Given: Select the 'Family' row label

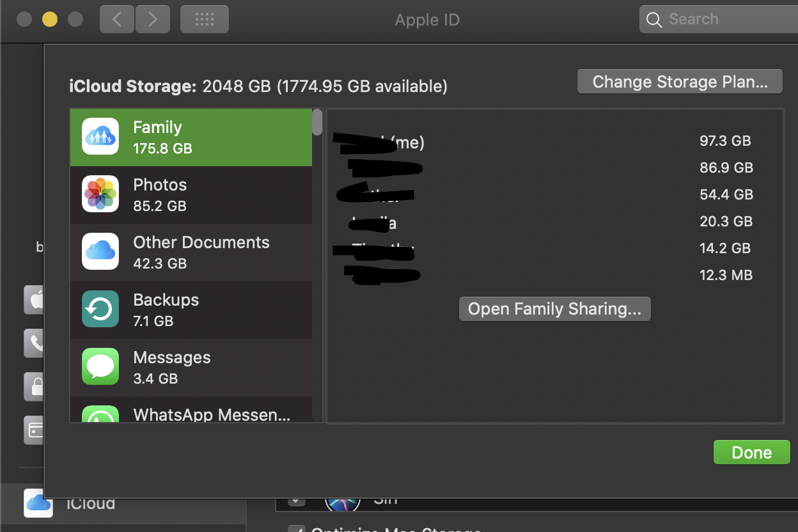Looking at the screenshot, I should click(x=157, y=127).
